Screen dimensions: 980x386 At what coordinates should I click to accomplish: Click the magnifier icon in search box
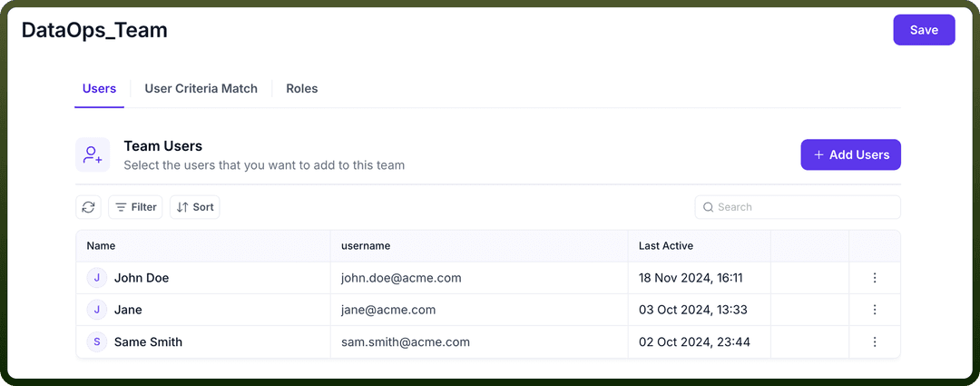(708, 207)
